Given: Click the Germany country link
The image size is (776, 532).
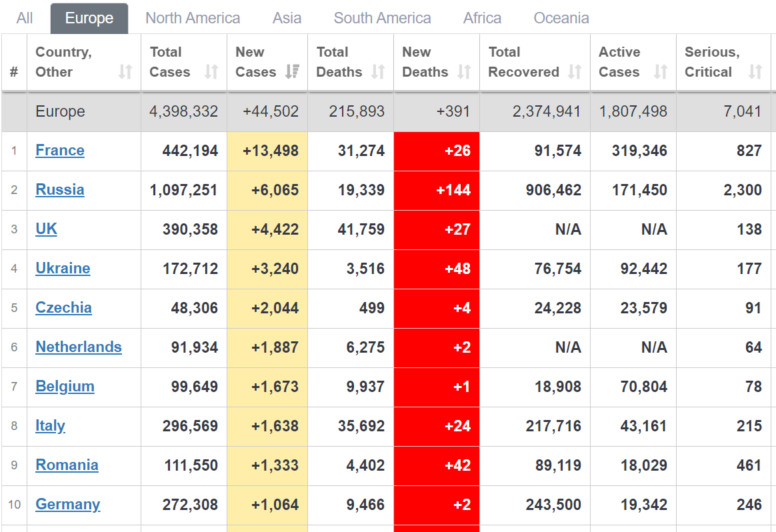Looking at the screenshot, I should click(x=68, y=505).
